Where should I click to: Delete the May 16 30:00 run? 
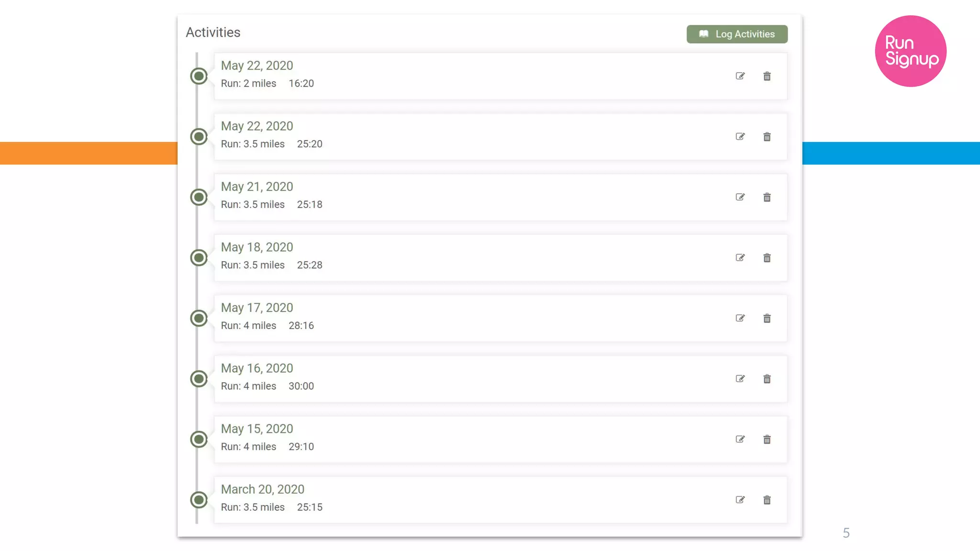pyautogui.click(x=767, y=379)
